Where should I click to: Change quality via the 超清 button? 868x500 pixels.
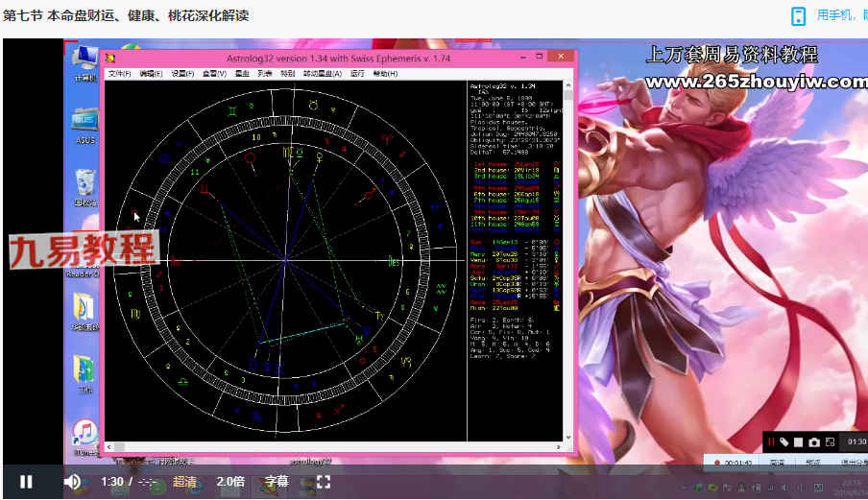point(184,482)
